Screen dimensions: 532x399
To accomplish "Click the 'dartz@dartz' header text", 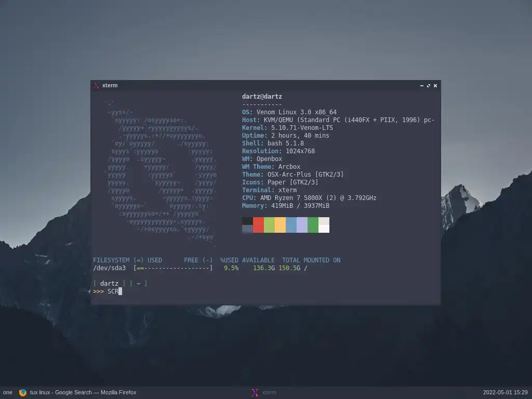I will point(262,97).
